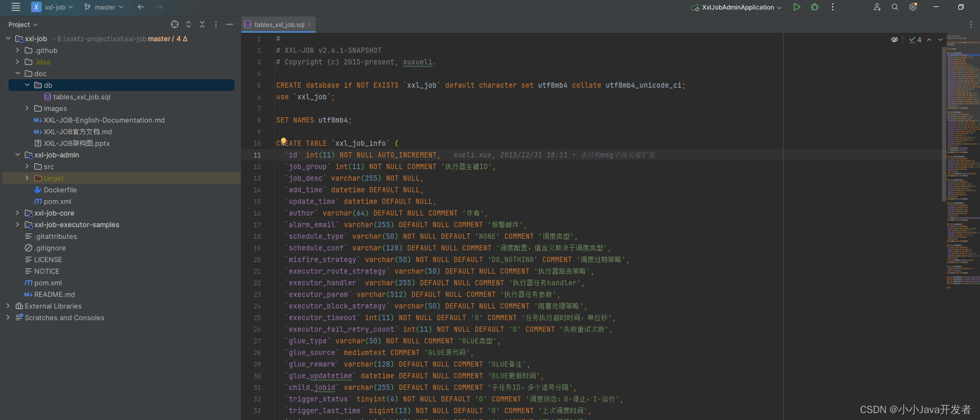
Task: Place cursor on 'SET NAMES utf8mb4;' line
Action: [314, 120]
